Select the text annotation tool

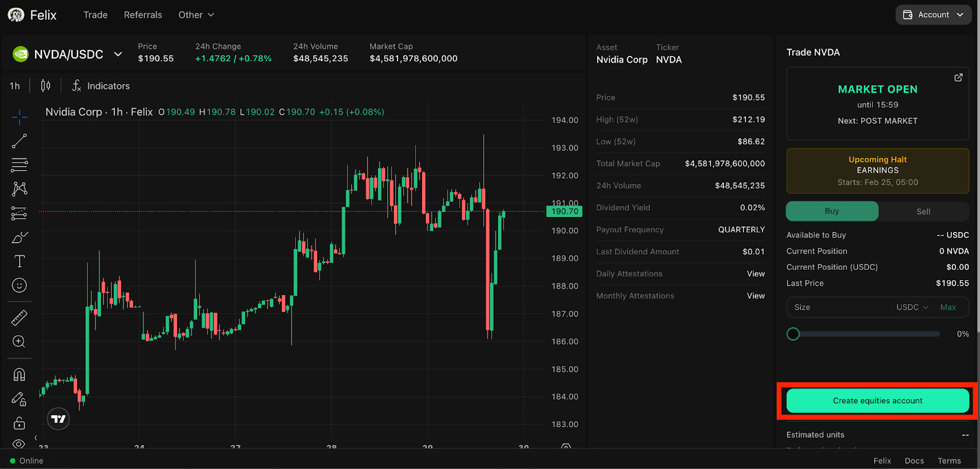coord(19,261)
